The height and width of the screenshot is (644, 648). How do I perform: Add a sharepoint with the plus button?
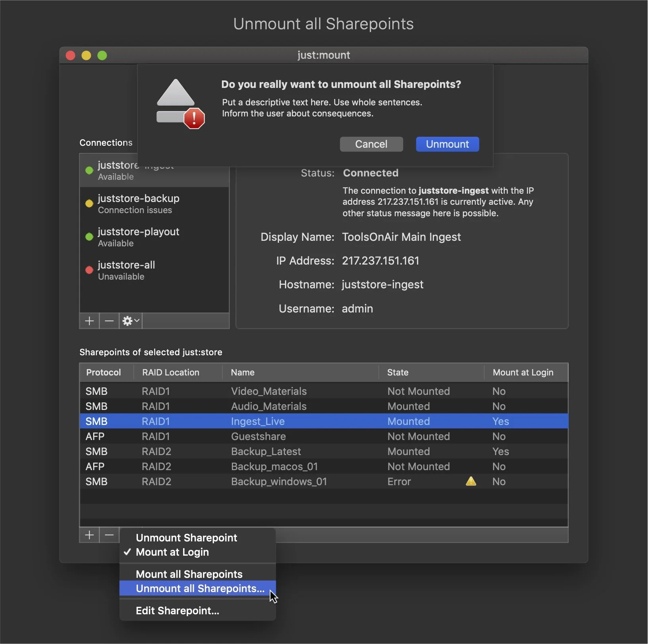pos(90,535)
